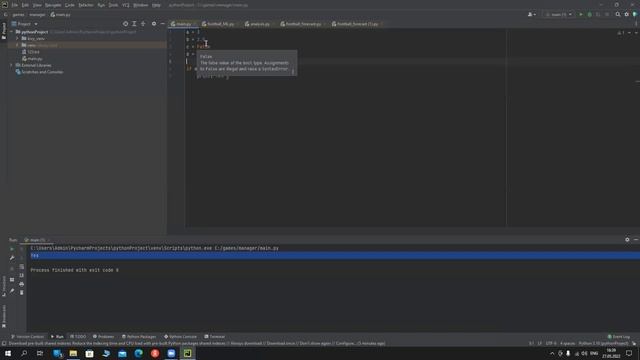Image resolution: width=640 pixels, height=360 pixels.
Task: Click the scroll to end icon in Run panel
Action: pos(22,276)
